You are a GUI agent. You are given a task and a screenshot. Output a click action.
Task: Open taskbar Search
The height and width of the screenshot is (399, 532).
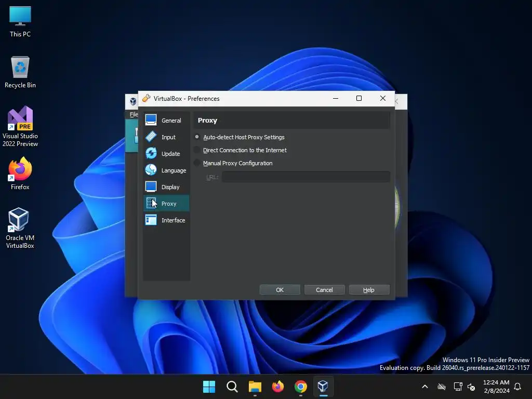point(232,387)
